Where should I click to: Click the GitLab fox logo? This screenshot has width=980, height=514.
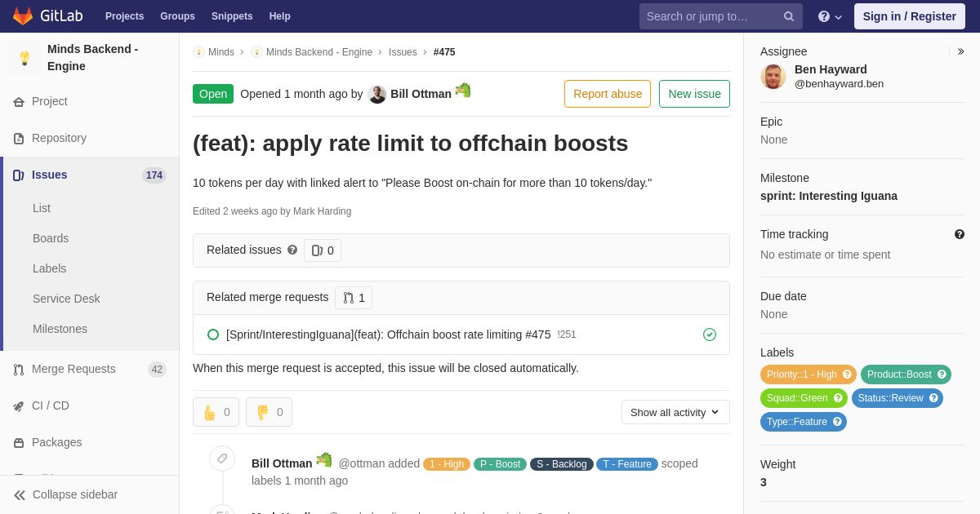[23, 16]
